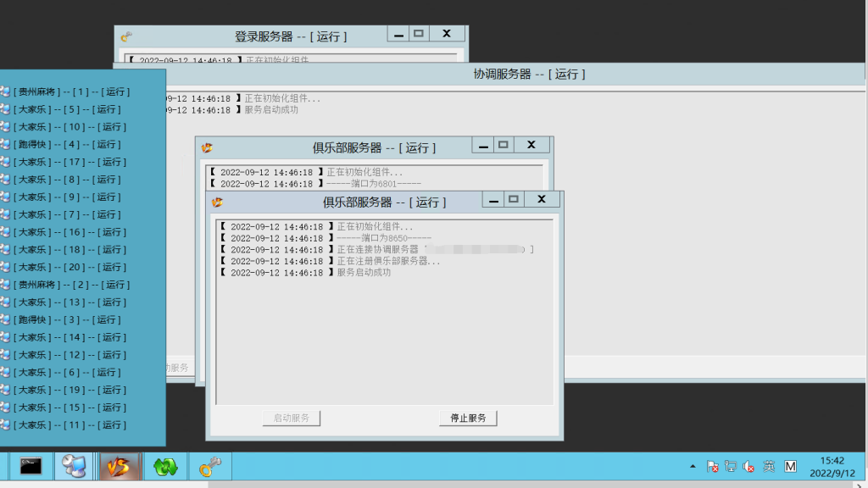Screen dimensions: 868x488
Task: Click the network status tray icon
Action: tap(731, 467)
